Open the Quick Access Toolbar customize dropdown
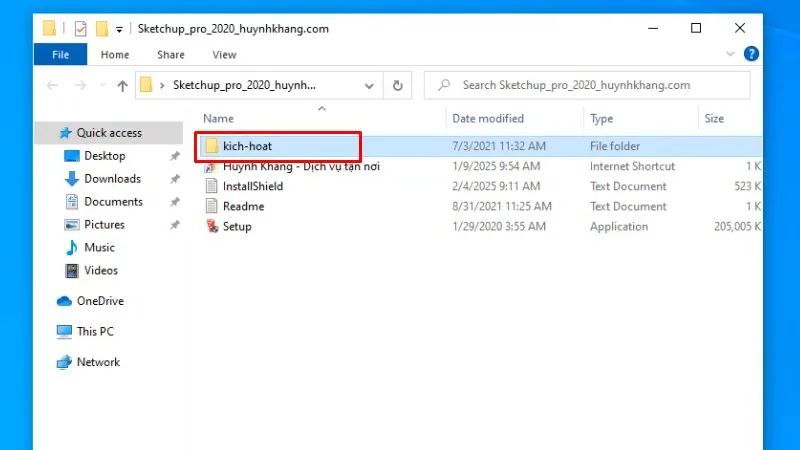 (x=120, y=29)
